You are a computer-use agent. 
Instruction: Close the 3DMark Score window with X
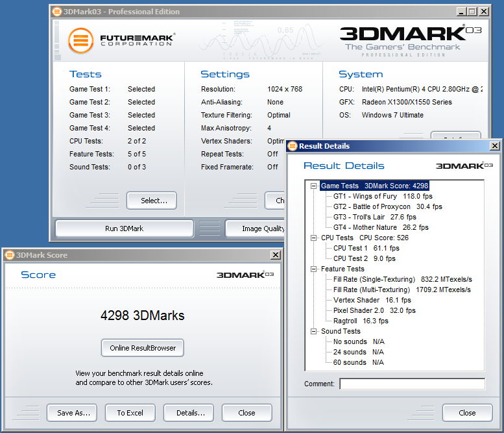[x=276, y=255]
